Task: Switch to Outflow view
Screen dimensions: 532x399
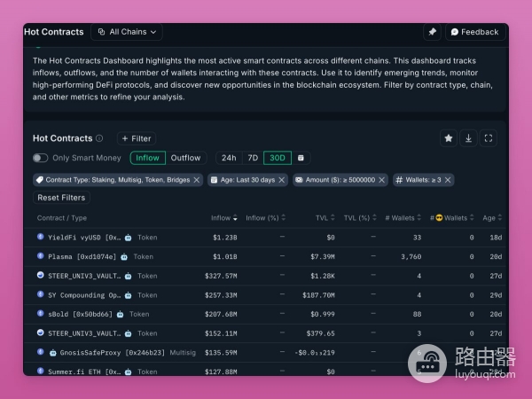Action: pyautogui.click(x=185, y=158)
